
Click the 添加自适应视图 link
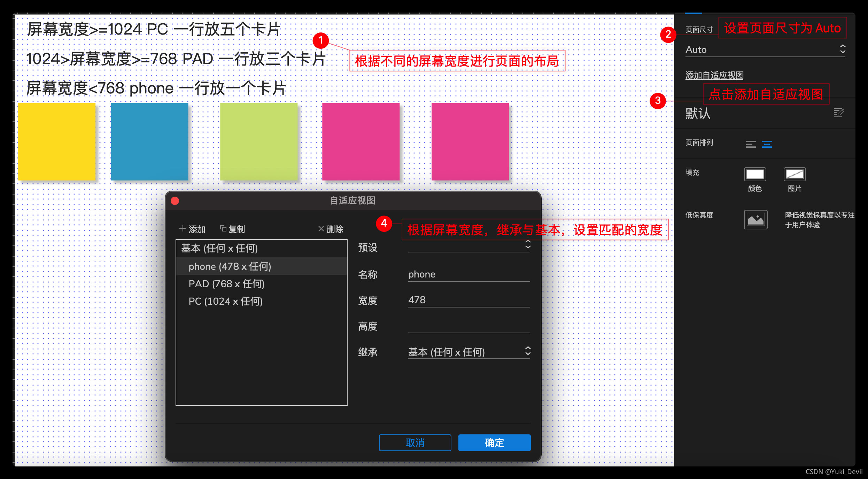714,75
